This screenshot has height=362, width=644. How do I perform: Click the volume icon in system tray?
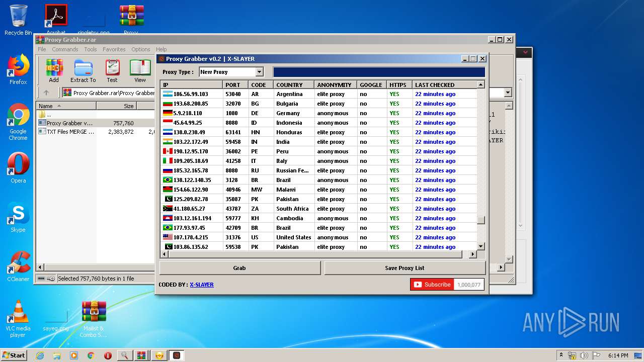click(x=584, y=355)
